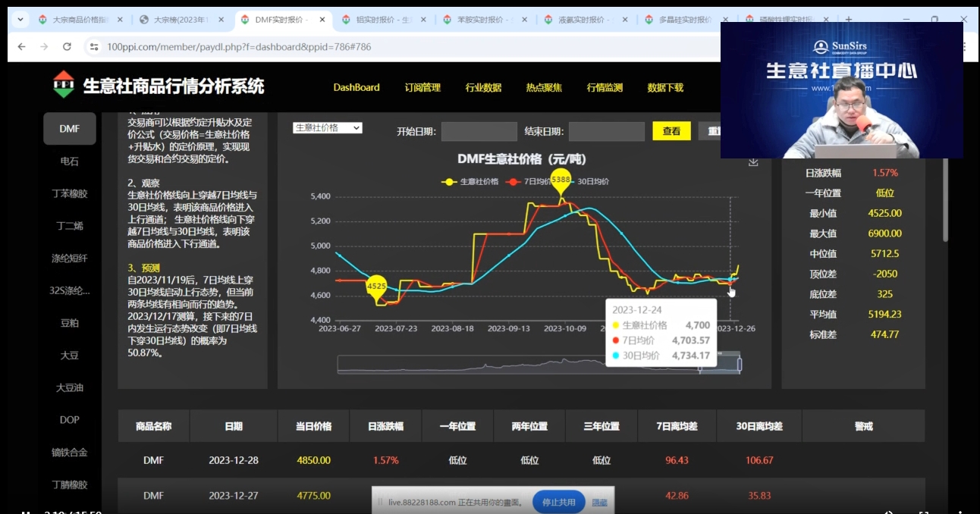Open the 订阅管理 menu

[x=422, y=87]
